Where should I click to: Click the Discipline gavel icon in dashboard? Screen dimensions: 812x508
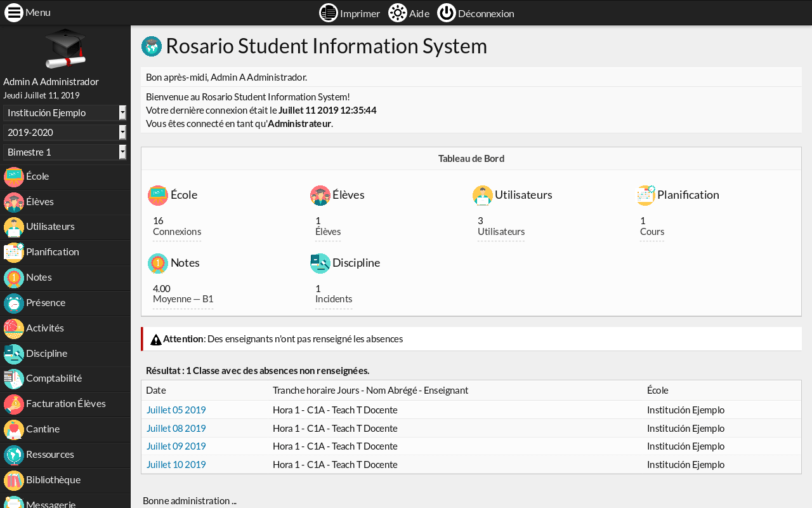(x=320, y=263)
